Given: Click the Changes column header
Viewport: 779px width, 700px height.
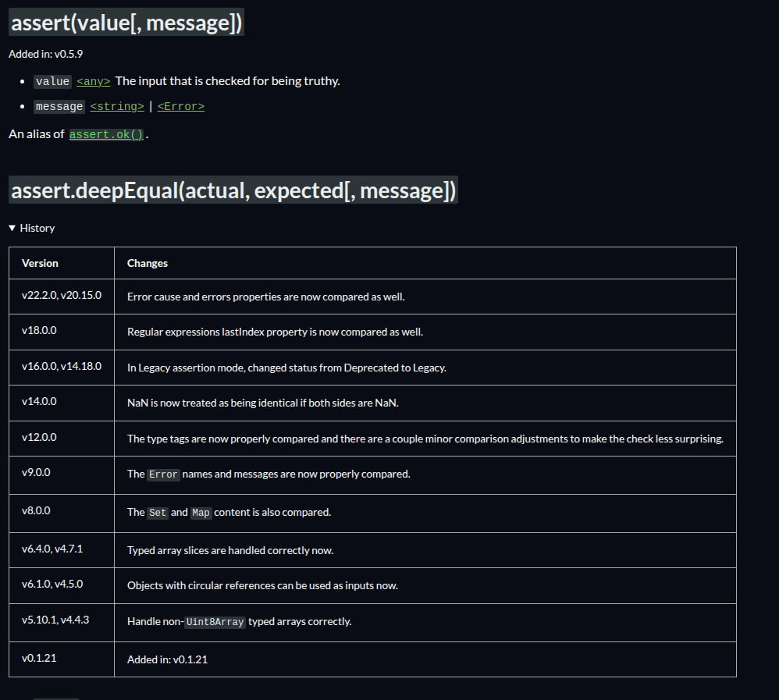Looking at the screenshot, I should (425, 263).
